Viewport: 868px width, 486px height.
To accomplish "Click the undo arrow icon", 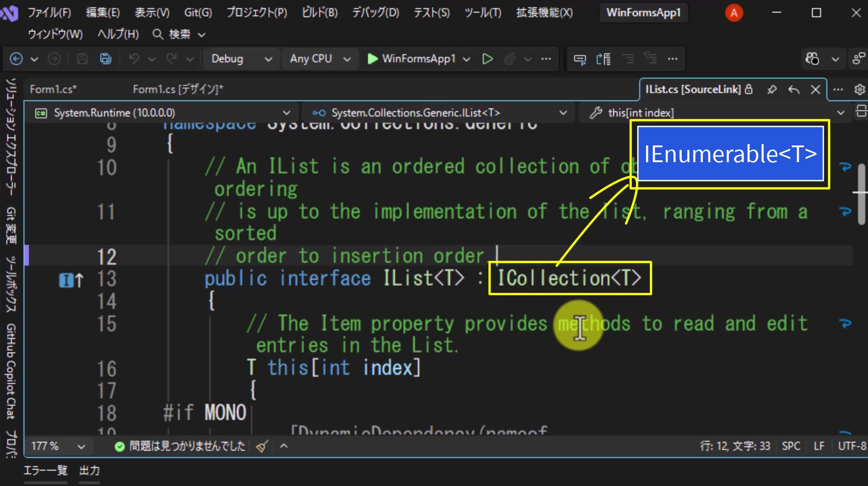I will point(134,59).
